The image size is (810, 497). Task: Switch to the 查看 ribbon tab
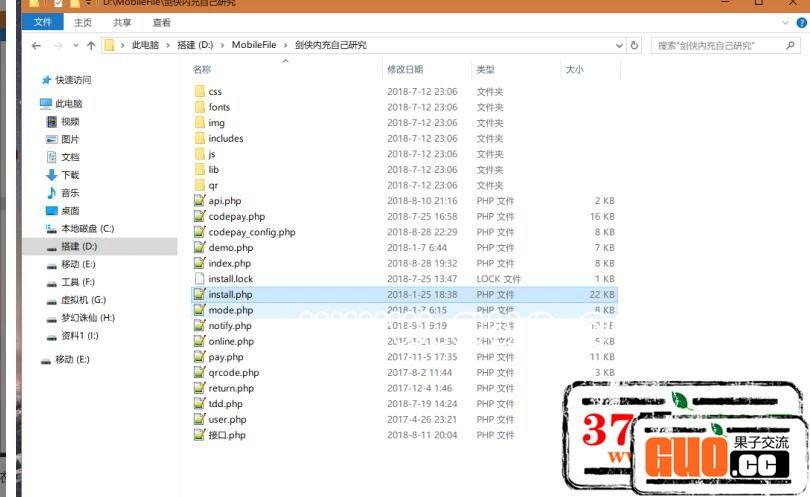[x=162, y=22]
